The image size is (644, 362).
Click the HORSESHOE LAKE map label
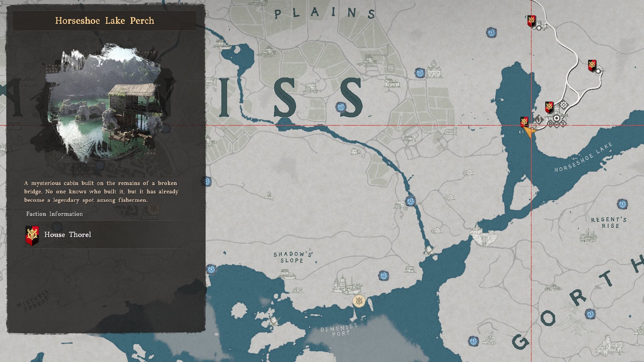pyautogui.click(x=584, y=157)
